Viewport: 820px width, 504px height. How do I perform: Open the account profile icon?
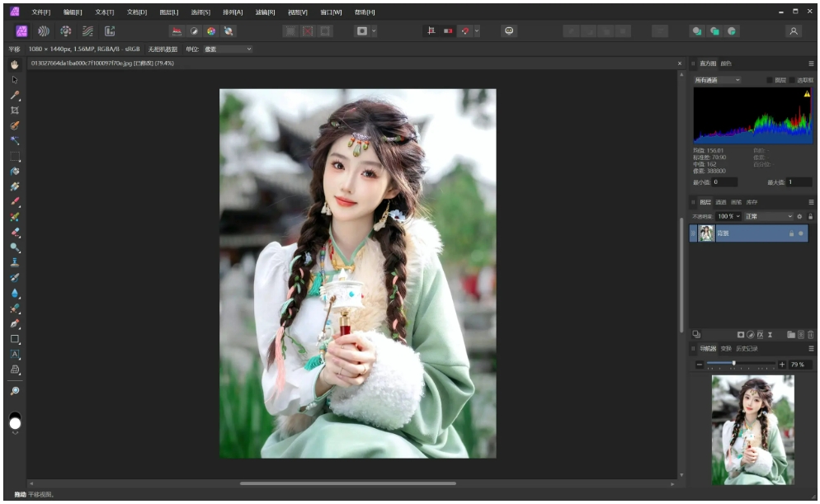coord(794,31)
